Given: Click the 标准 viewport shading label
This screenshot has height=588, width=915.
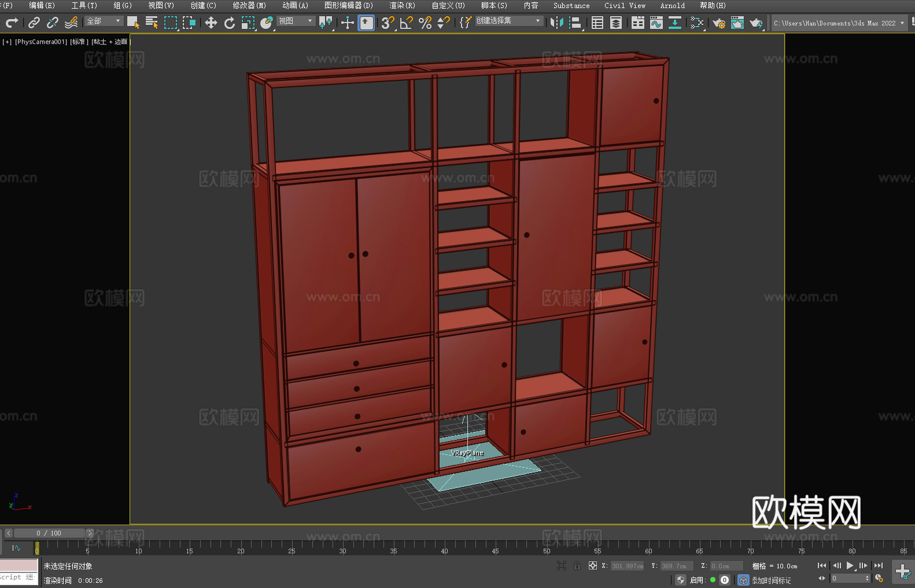Looking at the screenshot, I should coord(79,42).
